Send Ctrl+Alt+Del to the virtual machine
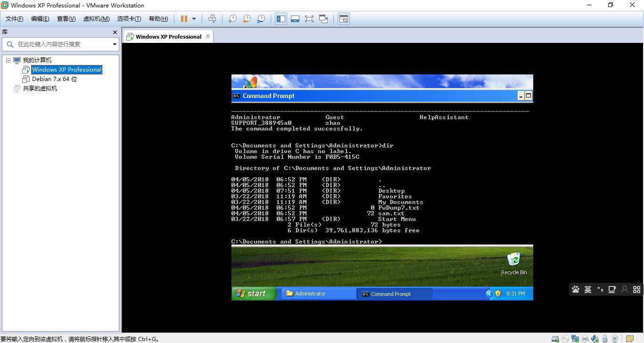This screenshot has height=343, width=644. 212,19
